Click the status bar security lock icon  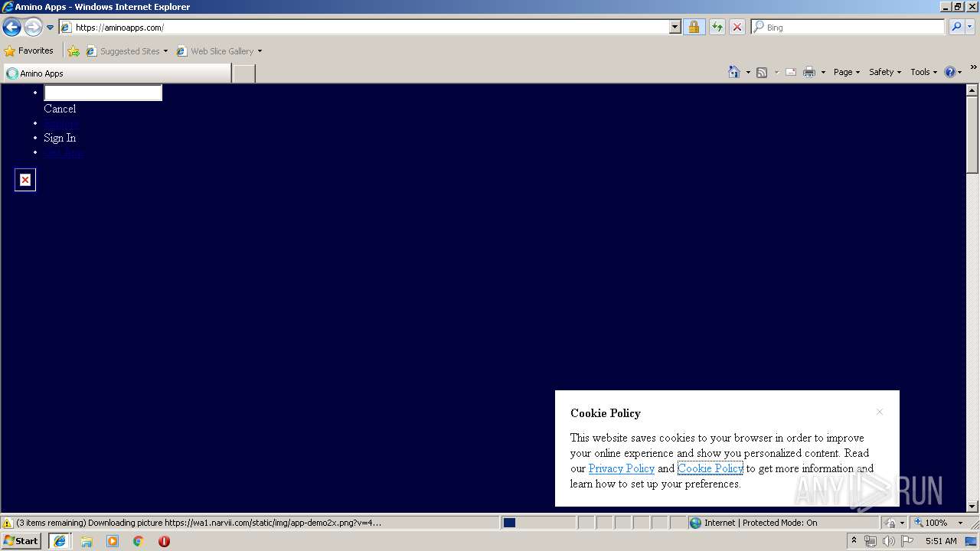click(890, 523)
